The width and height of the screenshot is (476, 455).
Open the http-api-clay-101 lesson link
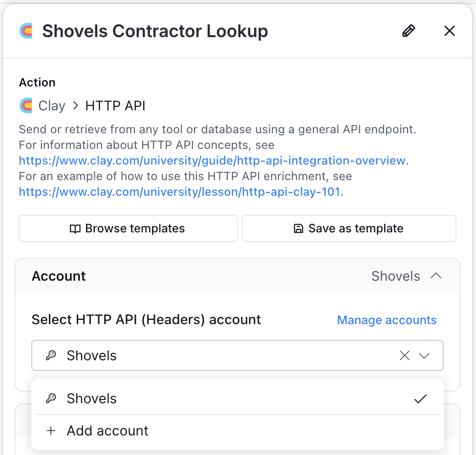click(x=179, y=192)
